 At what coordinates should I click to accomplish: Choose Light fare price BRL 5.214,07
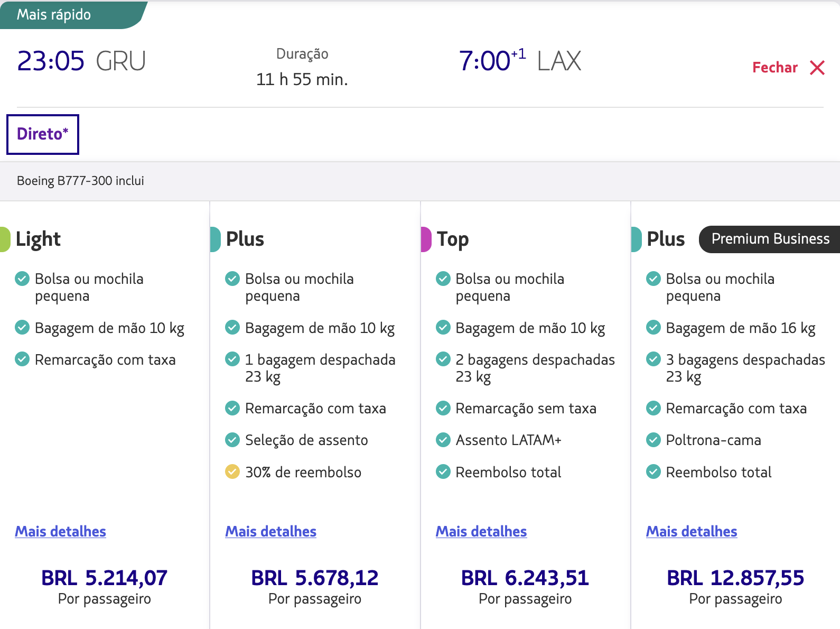click(x=105, y=578)
